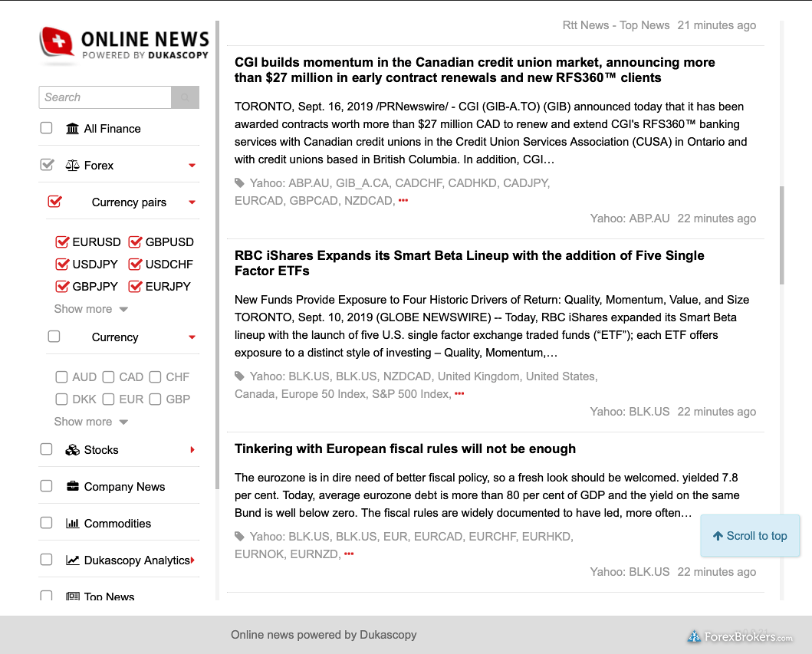Expand more tags on CGI article red dots
This screenshot has width=812, height=654.
403,200
